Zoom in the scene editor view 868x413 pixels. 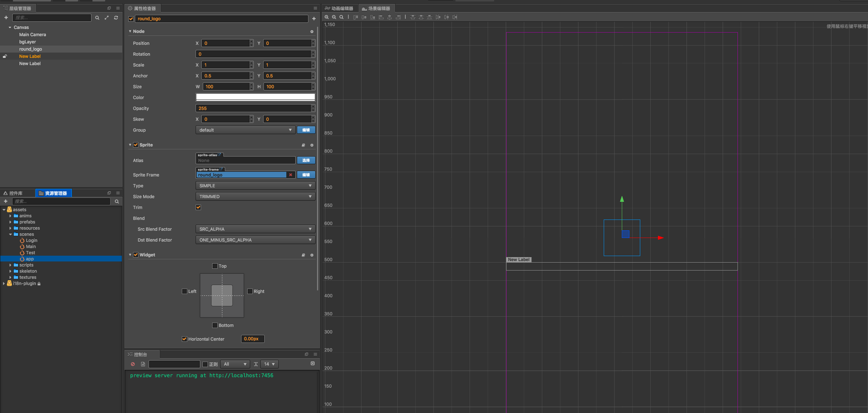(x=326, y=17)
